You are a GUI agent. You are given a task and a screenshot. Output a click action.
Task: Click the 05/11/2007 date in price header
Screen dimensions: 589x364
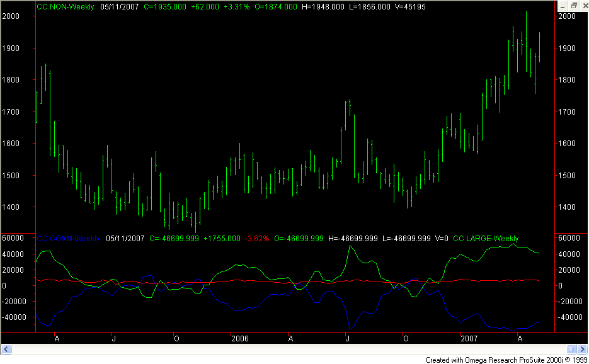(x=120, y=7)
